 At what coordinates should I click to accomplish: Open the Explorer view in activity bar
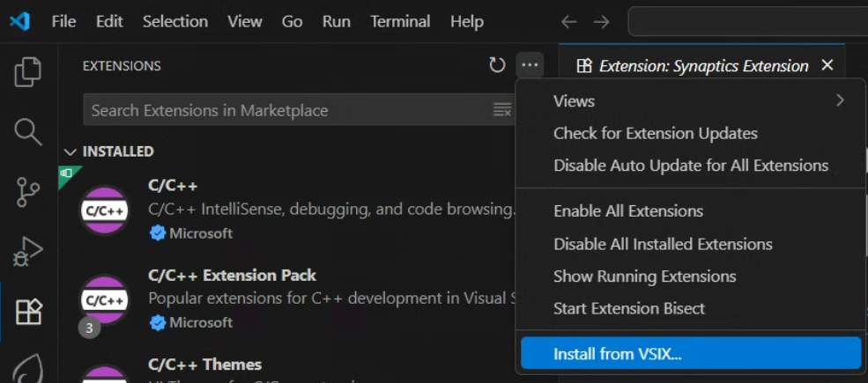pyautogui.click(x=28, y=72)
